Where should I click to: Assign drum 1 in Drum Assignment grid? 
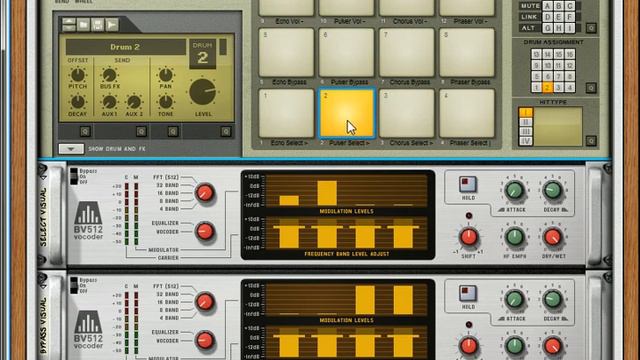click(x=536, y=87)
